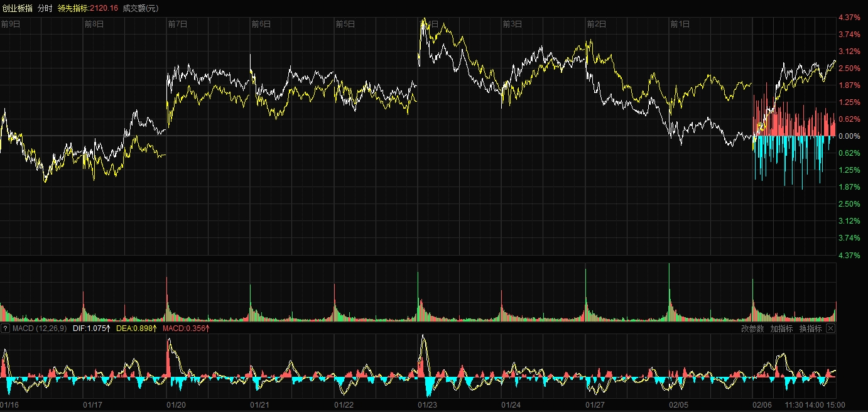Select the 前3日 day header
The width and height of the screenshot is (868, 412).
(x=513, y=24)
